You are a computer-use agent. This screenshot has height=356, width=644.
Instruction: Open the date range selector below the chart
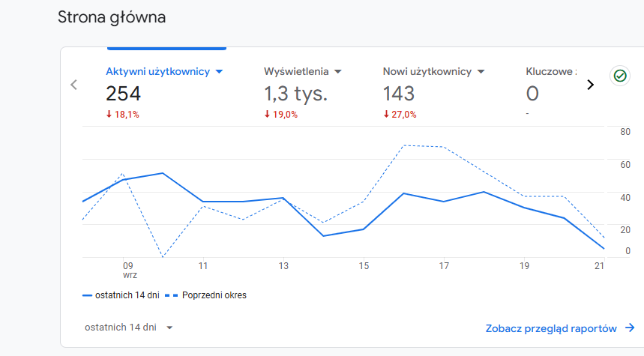[128, 328]
